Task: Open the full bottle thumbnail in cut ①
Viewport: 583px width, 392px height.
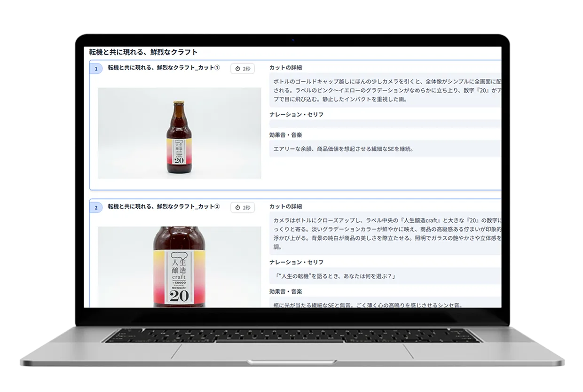Action: tap(179, 133)
